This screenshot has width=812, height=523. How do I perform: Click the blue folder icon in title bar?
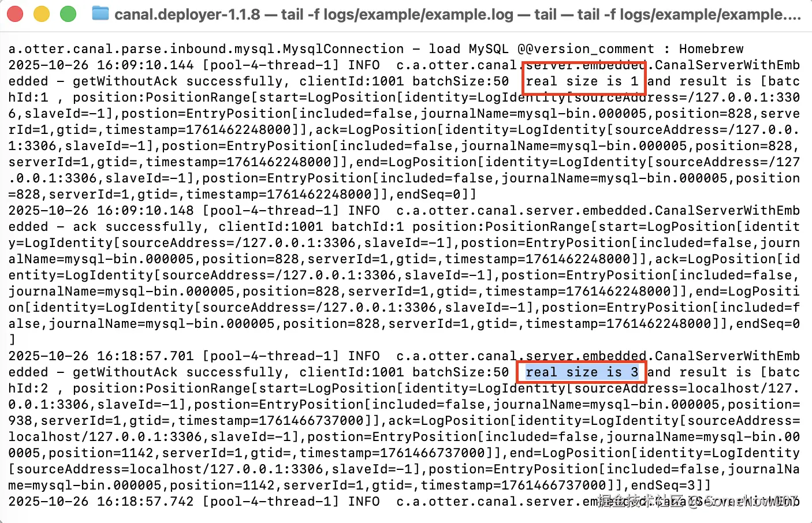[100, 13]
